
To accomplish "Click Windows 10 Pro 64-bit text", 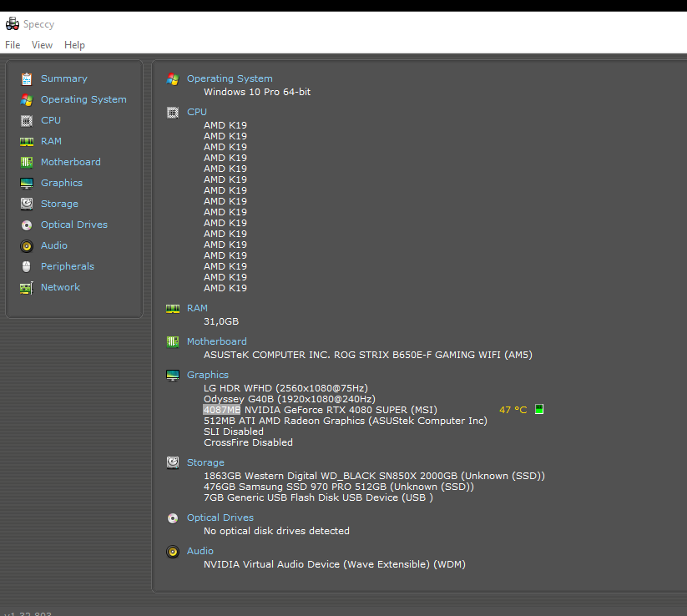I will pyautogui.click(x=257, y=92).
